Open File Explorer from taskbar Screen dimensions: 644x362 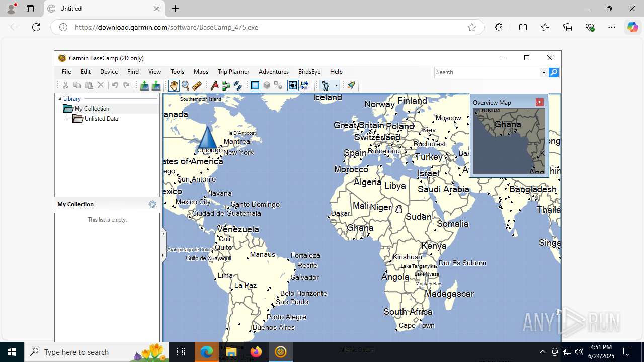click(231, 352)
